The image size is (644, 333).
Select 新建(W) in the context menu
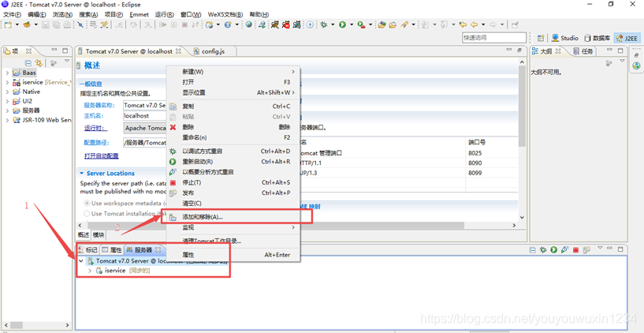click(233, 72)
